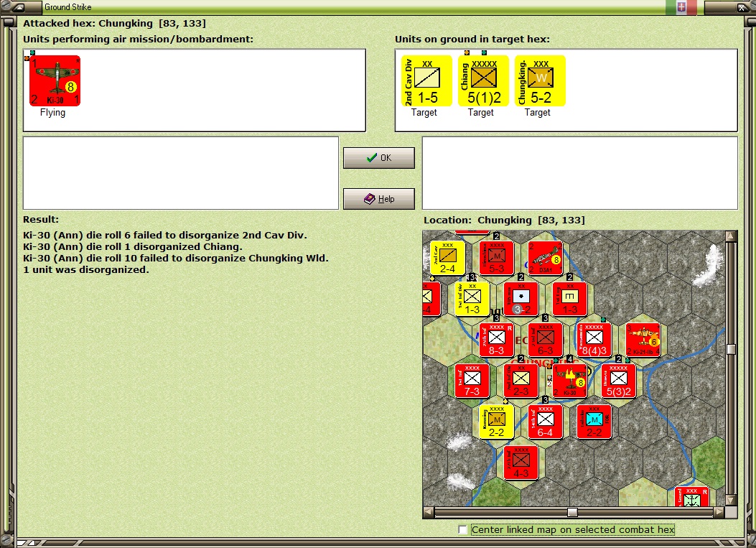The image size is (756, 548).
Task: Click the 5(3)2 HQ red counter on map
Action: point(619,381)
